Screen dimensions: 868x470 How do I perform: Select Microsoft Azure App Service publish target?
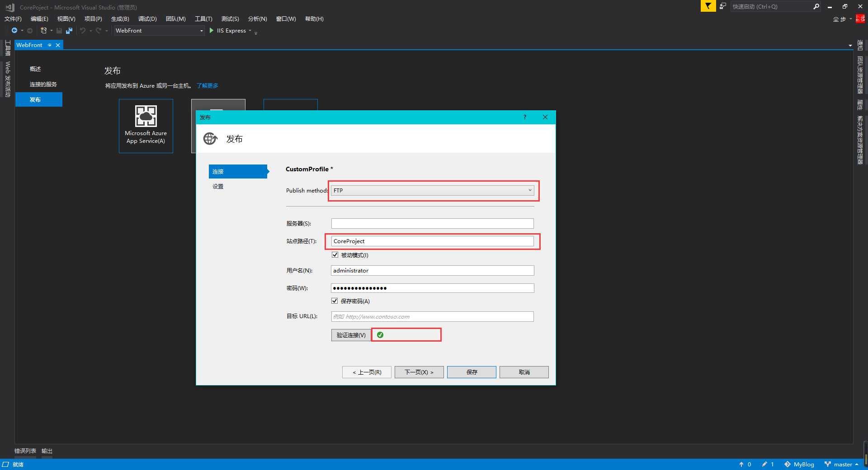146,126
